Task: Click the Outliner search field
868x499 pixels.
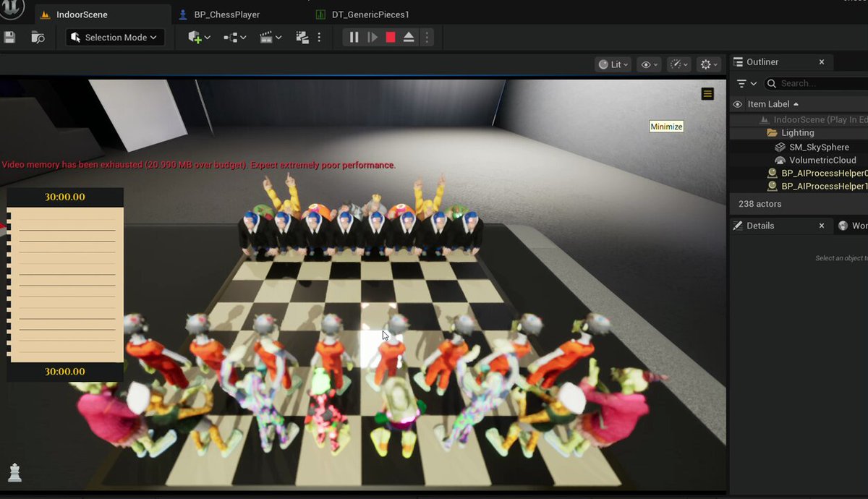Action: (x=817, y=83)
